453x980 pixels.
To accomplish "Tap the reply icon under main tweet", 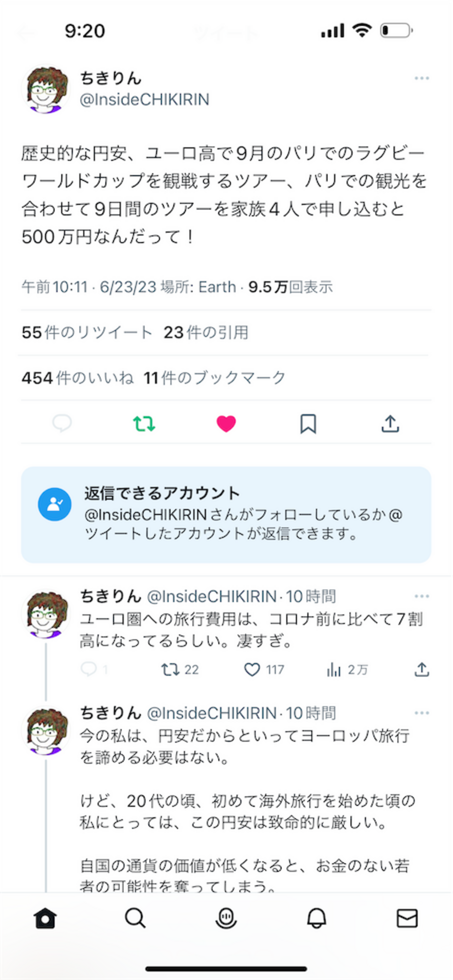I will click(x=62, y=423).
